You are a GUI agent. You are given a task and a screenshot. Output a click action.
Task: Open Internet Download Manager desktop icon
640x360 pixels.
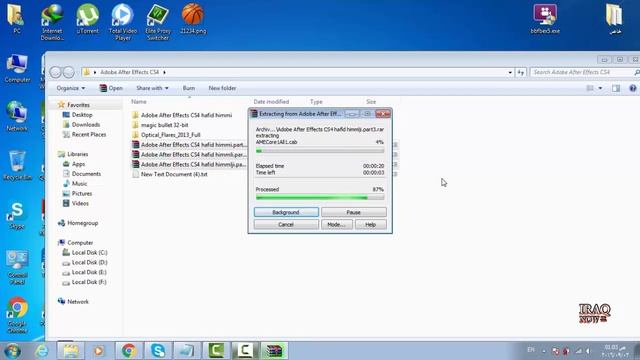click(x=52, y=22)
